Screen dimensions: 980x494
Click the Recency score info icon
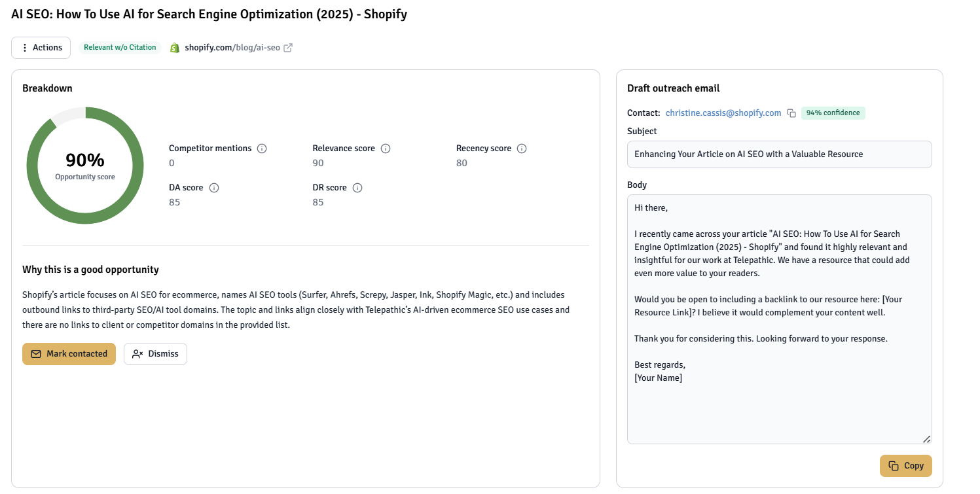522,149
